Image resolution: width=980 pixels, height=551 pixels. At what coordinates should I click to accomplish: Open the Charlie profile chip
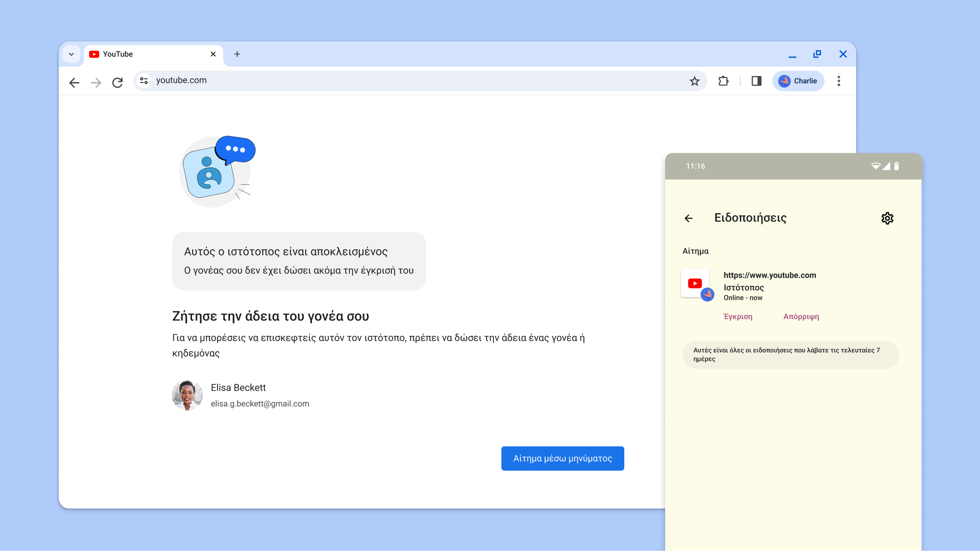(x=798, y=81)
